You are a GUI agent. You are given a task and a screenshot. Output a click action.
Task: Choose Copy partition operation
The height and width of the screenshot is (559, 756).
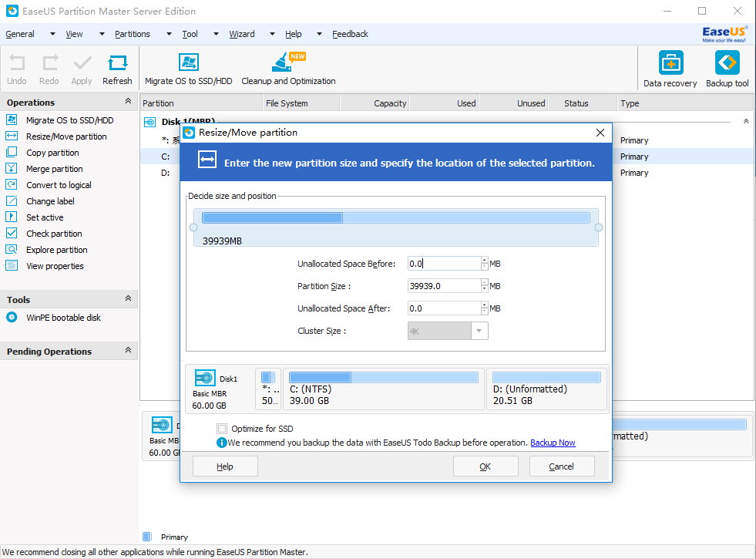pos(52,153)
